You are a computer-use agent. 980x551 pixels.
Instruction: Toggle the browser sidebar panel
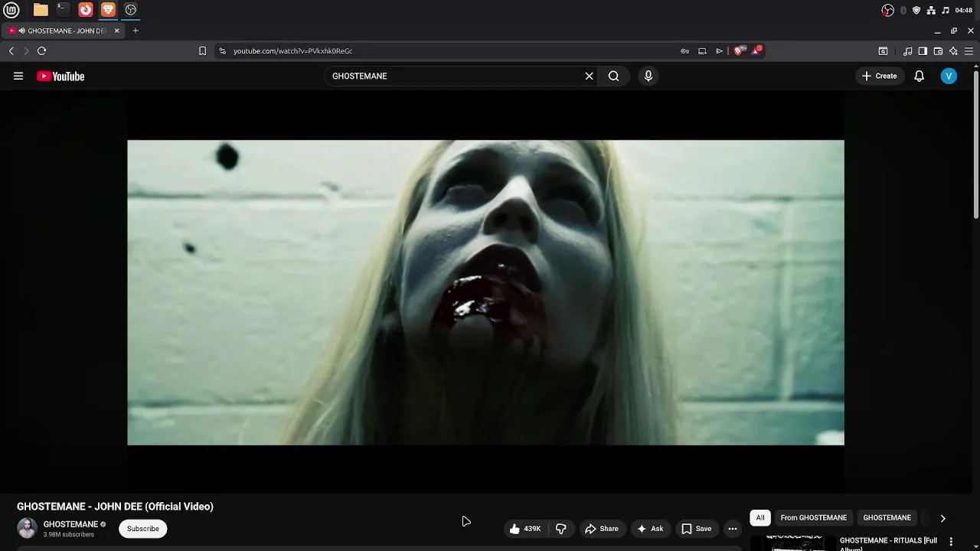pos(923,51)
